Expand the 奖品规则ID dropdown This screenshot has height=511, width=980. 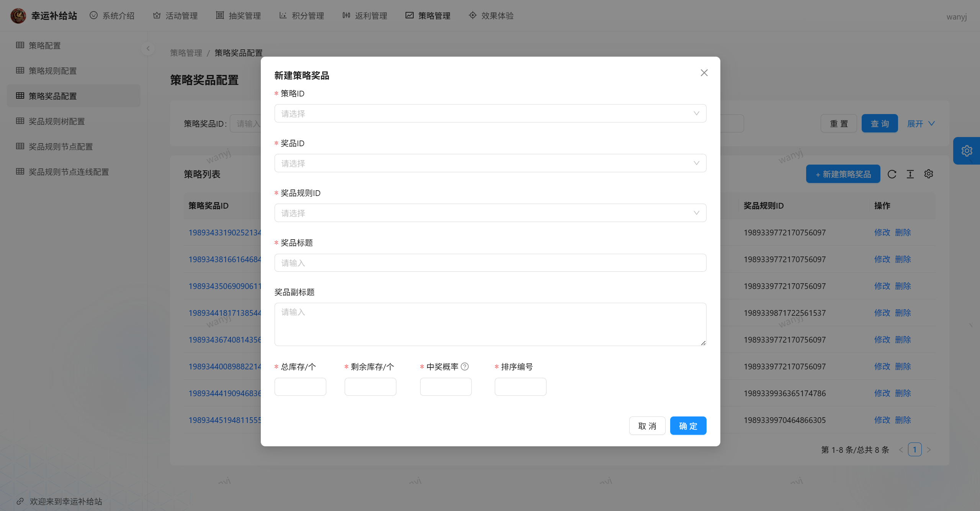490,213
